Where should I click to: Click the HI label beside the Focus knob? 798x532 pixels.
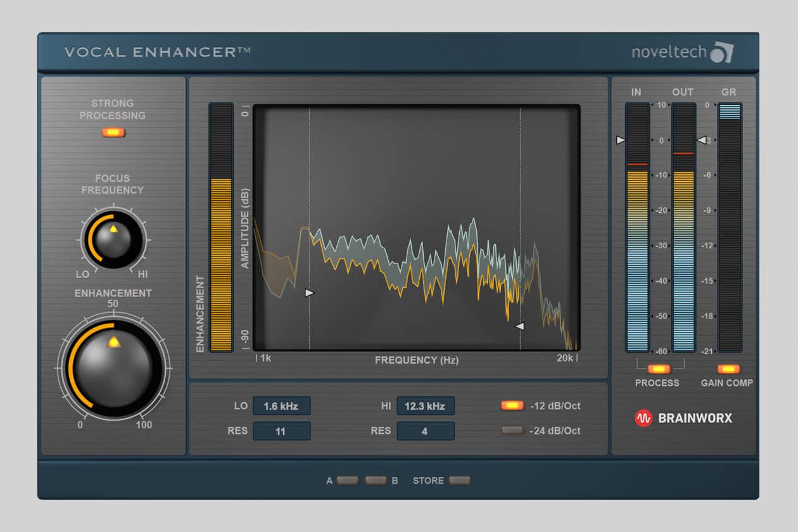143,274
